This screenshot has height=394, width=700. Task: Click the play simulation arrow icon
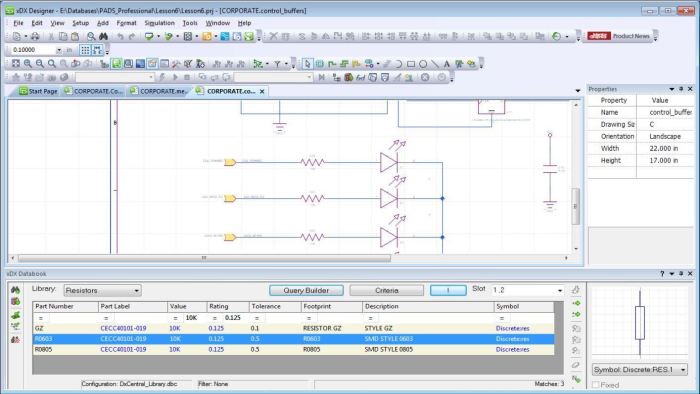(175, 77)
